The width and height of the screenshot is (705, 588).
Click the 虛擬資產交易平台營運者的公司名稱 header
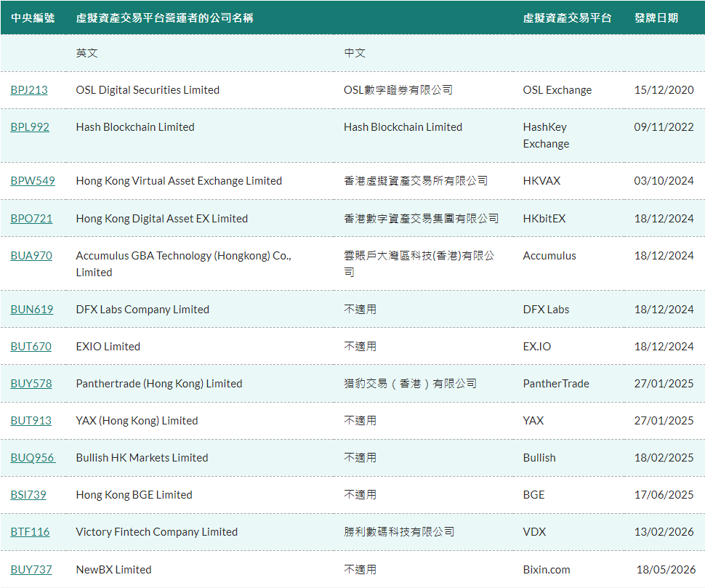[164, 18]
